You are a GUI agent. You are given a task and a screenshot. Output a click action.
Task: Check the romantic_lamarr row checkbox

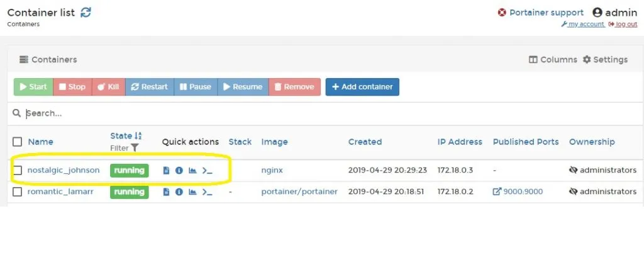(x=18, y=191)
